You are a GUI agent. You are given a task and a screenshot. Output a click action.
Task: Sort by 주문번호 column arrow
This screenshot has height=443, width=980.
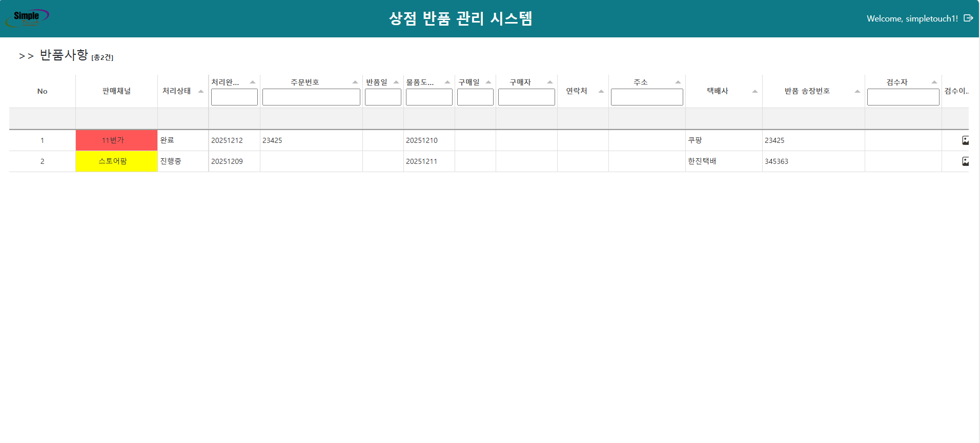(x=355, y=82)
